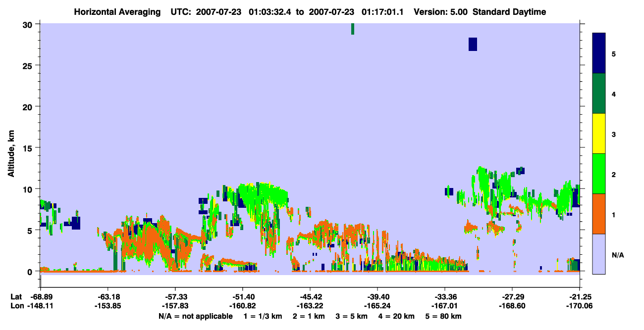Image resolution: width=644 pixels, height=330 pixels.
Task: Click the end time '01:17:01.1' in title
Action: 381,12
